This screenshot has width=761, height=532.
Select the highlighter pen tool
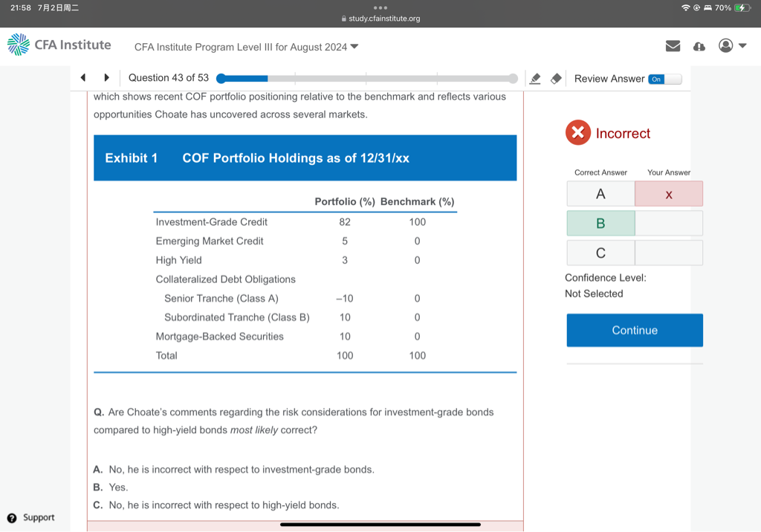tap(534, 79)
